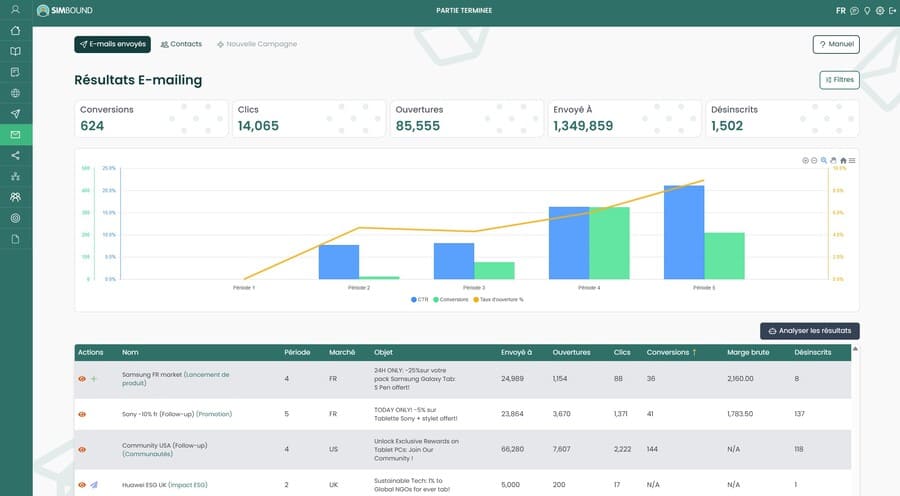Click the blue CTR bar for Période 5
Screen dimensions: 900x496
684,232
